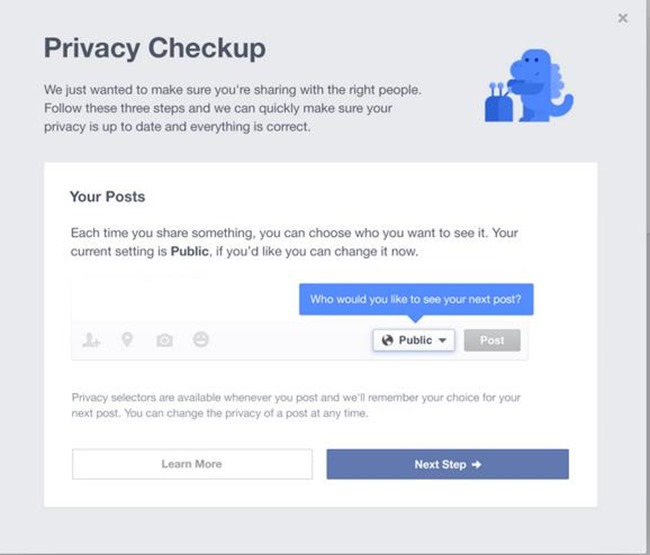Screen dimensions: 650x555
Task: Expand the audience selector arrow
Action: click(x=443, y=340)
